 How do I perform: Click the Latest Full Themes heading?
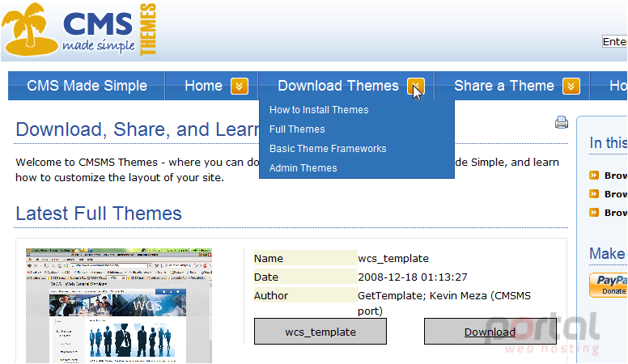(x=99, y=214)
